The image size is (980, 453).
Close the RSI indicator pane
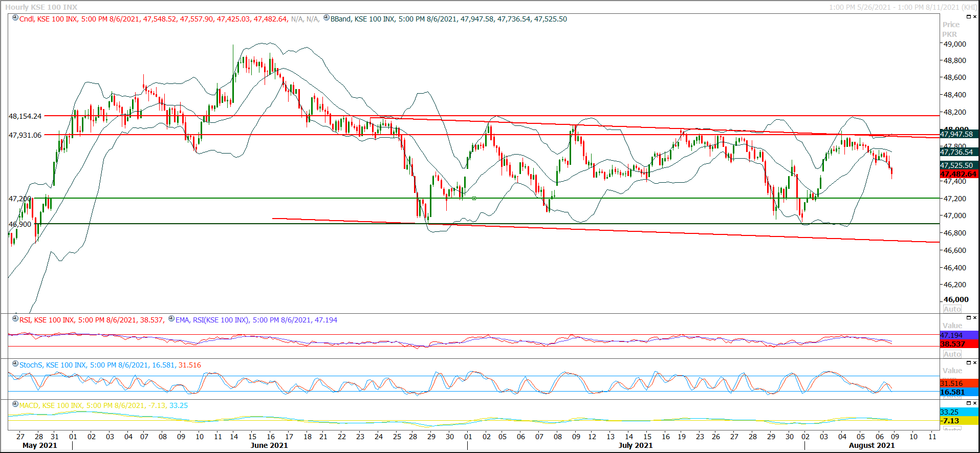(x=974, y=318)
